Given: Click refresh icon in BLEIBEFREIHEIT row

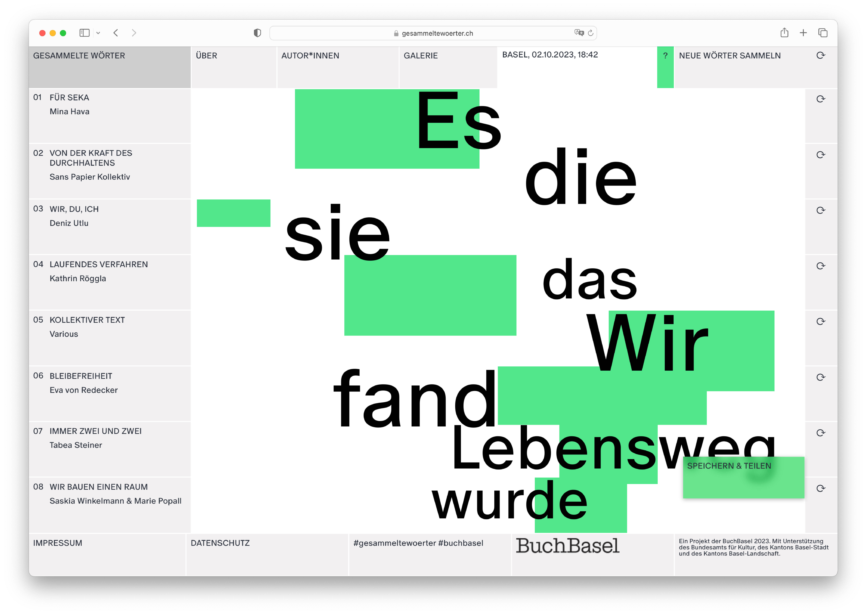Looking at the screenshot, I should 821,377.
